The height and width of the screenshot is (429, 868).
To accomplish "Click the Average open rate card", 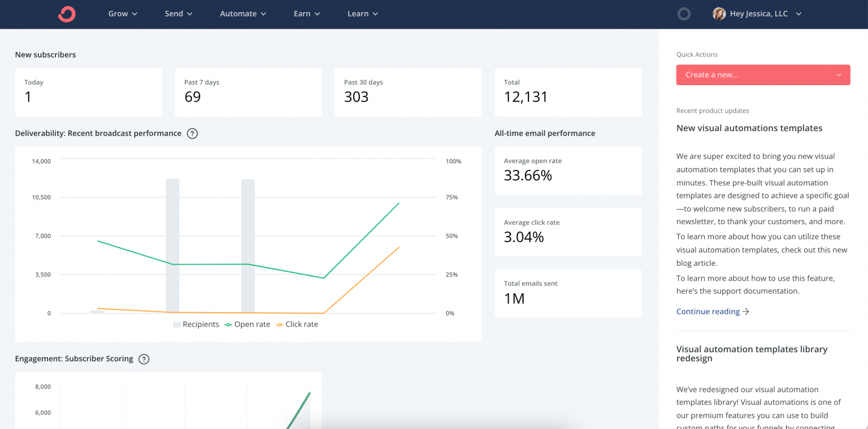I will [567, 170].
